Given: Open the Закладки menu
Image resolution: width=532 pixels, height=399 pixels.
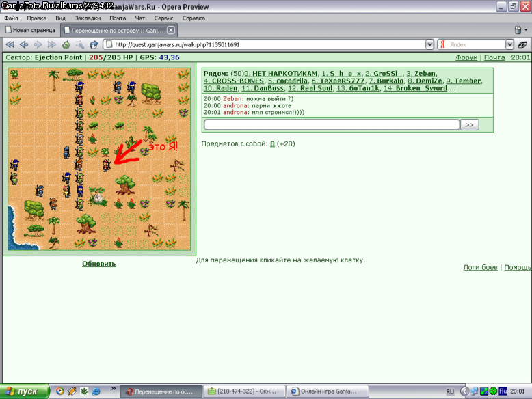Looking at the screenshot, I should pos(88,18).
